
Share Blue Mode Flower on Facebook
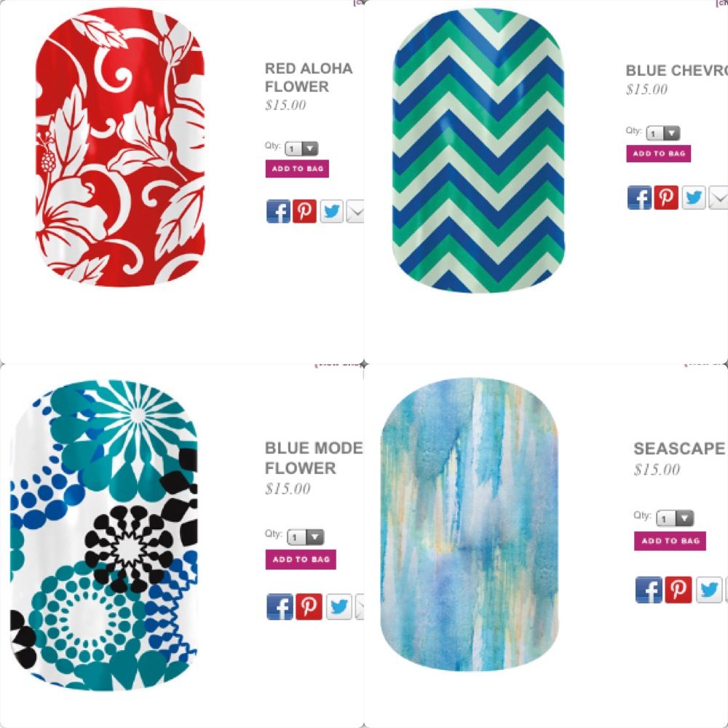(280, 606)
